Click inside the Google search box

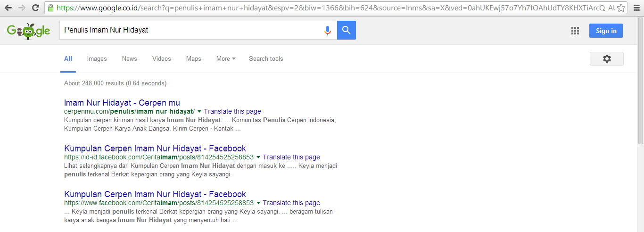tap(191, 30)
